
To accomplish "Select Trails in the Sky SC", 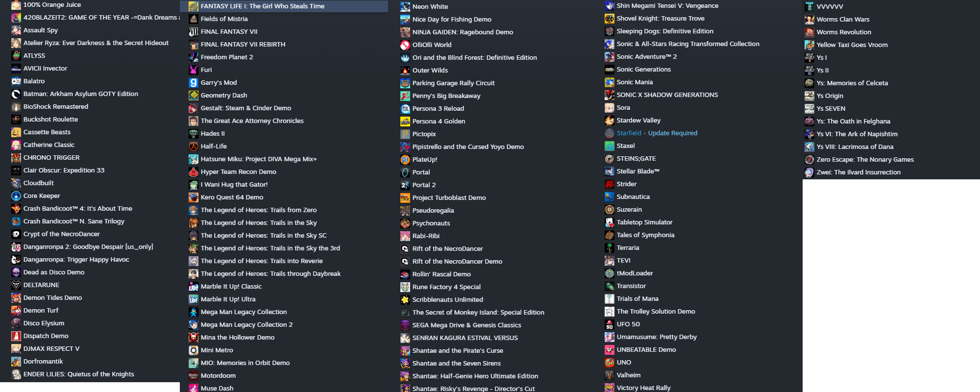I will 264,236.
